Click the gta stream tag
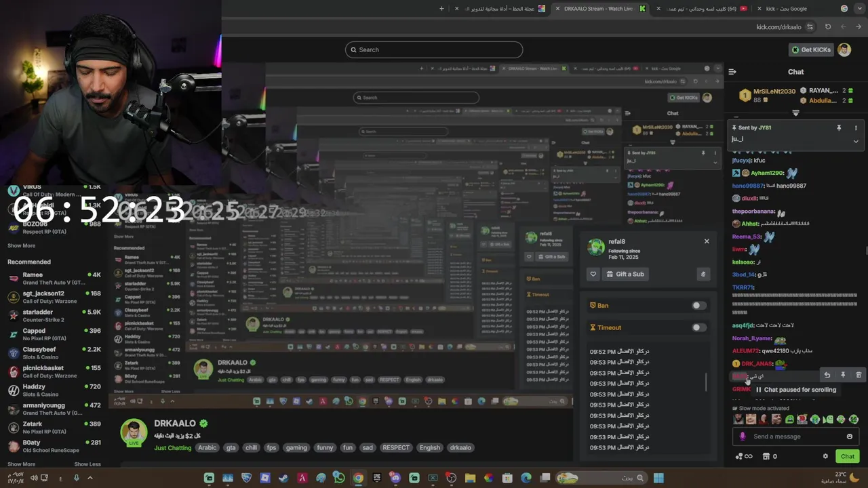Viewport: 868px width, 488px height. (231, 447)
